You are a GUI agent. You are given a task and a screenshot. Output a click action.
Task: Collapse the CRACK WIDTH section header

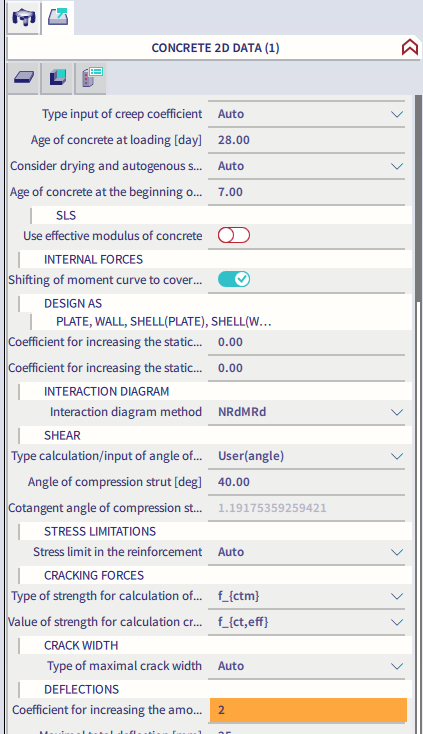81,646
